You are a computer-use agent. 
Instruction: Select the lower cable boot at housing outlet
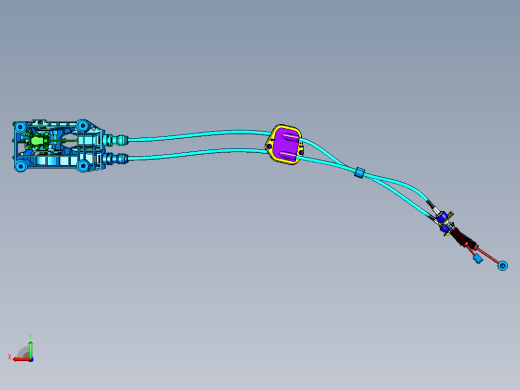coord(117,158)
